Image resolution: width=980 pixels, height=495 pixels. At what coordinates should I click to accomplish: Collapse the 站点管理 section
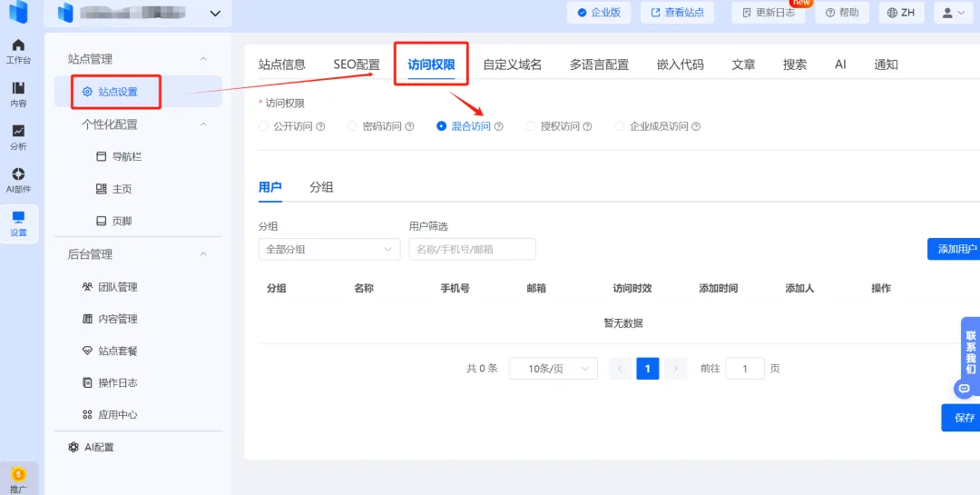[203, 59]
